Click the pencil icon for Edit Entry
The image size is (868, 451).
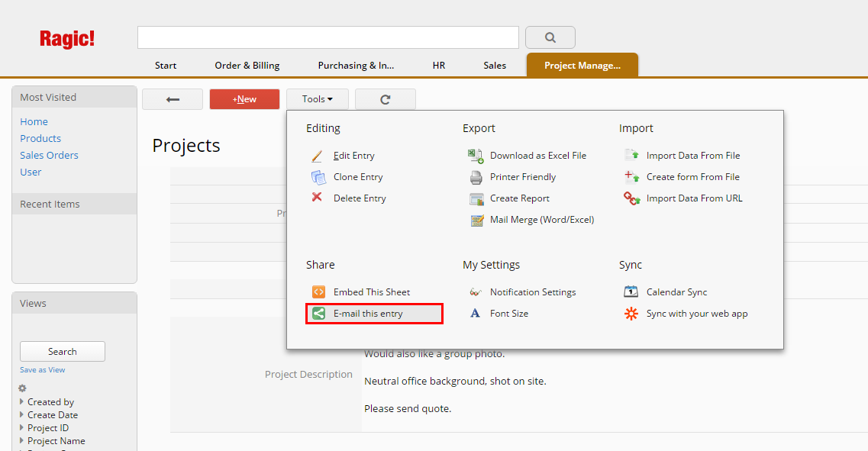click(317, 156)
